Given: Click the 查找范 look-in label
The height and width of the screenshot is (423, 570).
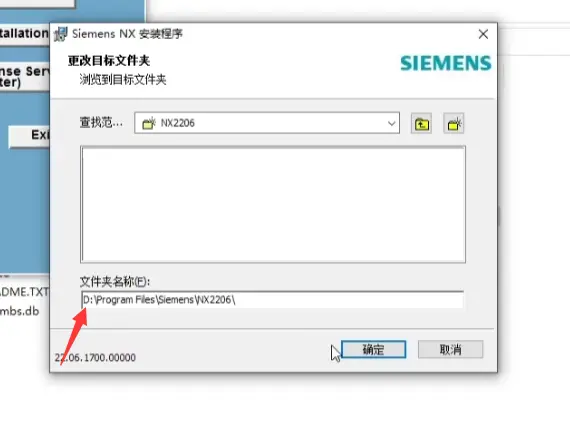Looking at the screenshot, I should (x=101, y=122).
